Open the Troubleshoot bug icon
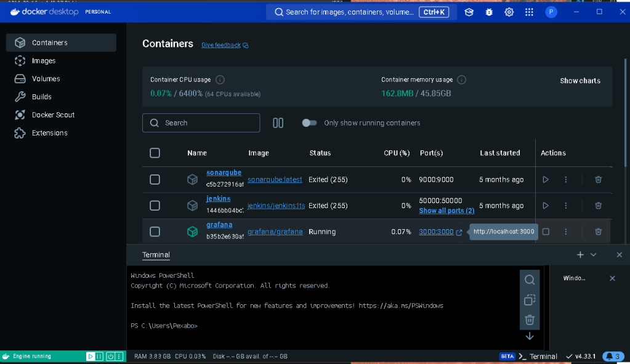This screenshot has height=364, width=630. point(489,12)
